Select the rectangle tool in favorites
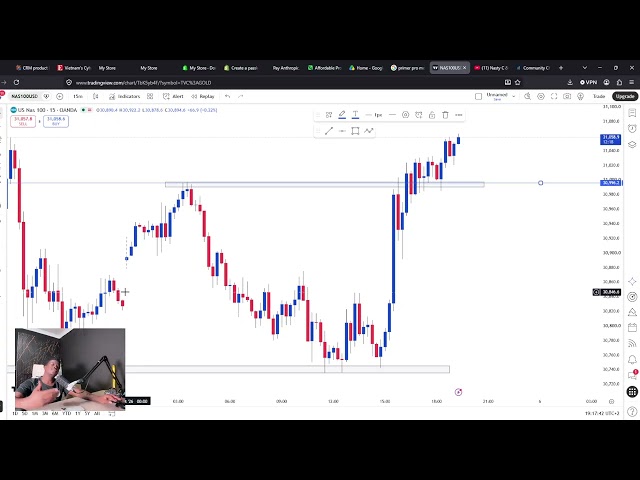640x480 pixels. coord(355,131)
